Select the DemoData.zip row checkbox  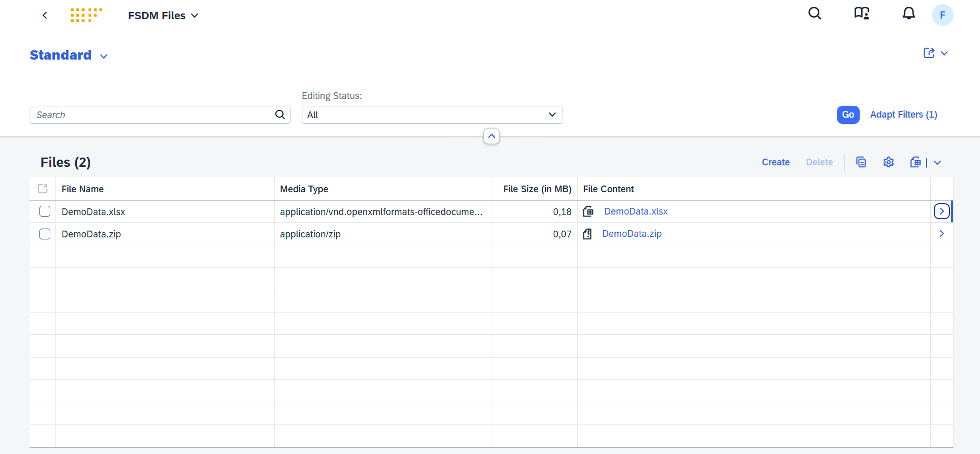(x=45, y=234)
